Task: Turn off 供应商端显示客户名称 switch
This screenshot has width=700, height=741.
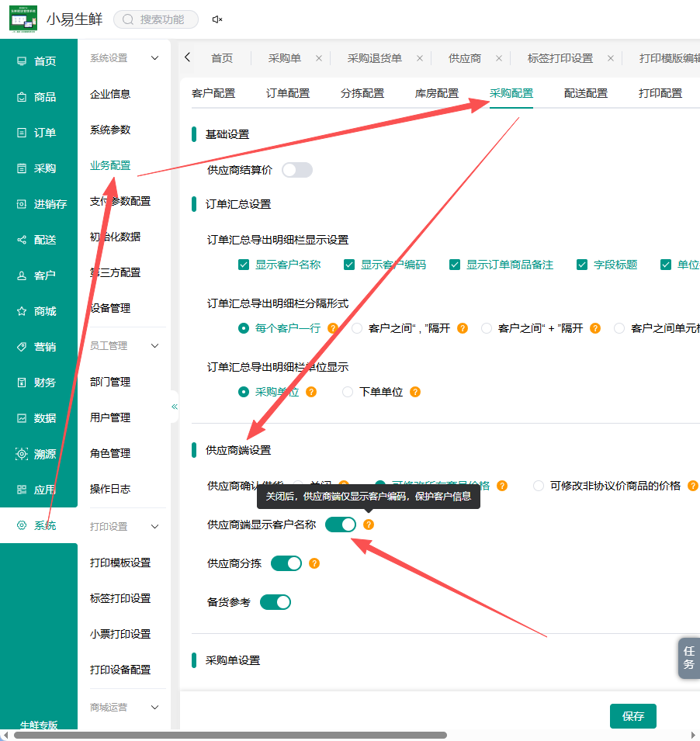Action: 341,525
